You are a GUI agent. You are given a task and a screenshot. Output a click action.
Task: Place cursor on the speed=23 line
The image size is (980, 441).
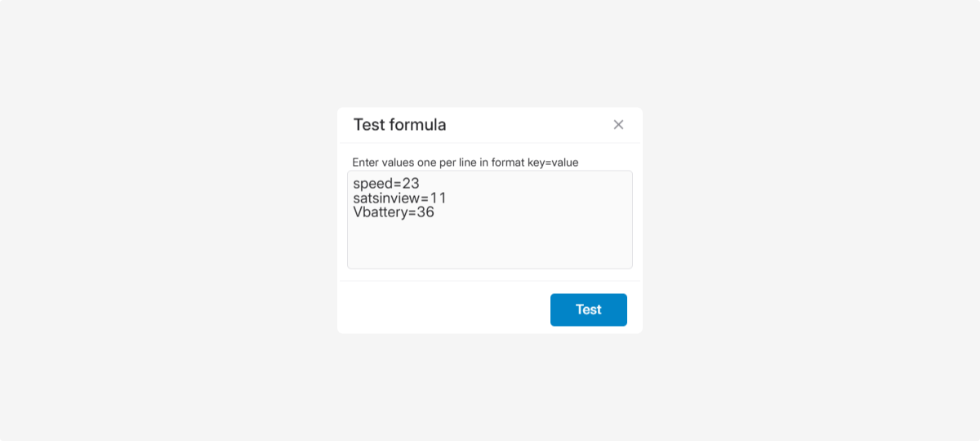[386, 184]
